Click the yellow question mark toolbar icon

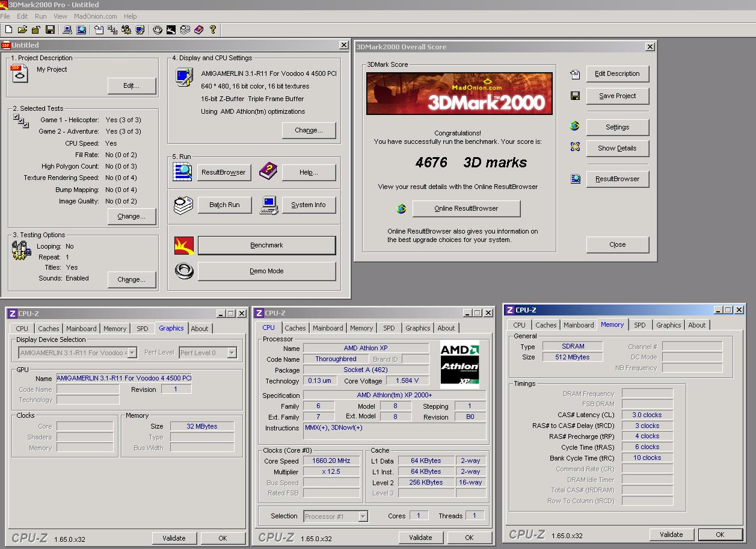pos(213,29)
